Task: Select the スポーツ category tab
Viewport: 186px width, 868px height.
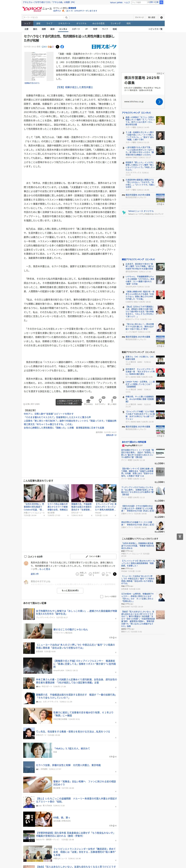Action: click(x=76, y=29)
